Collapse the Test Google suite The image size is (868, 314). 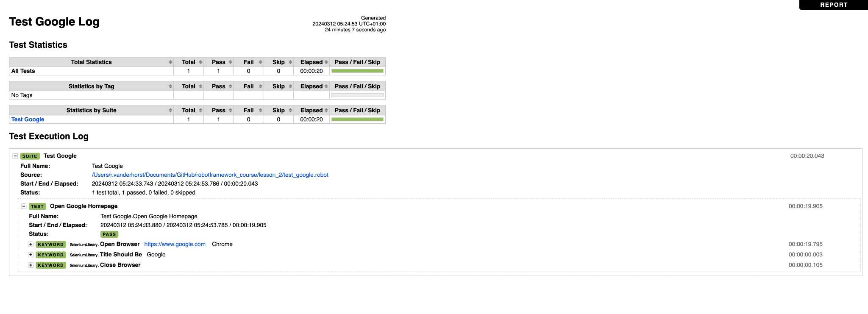[x=15, y=156]
